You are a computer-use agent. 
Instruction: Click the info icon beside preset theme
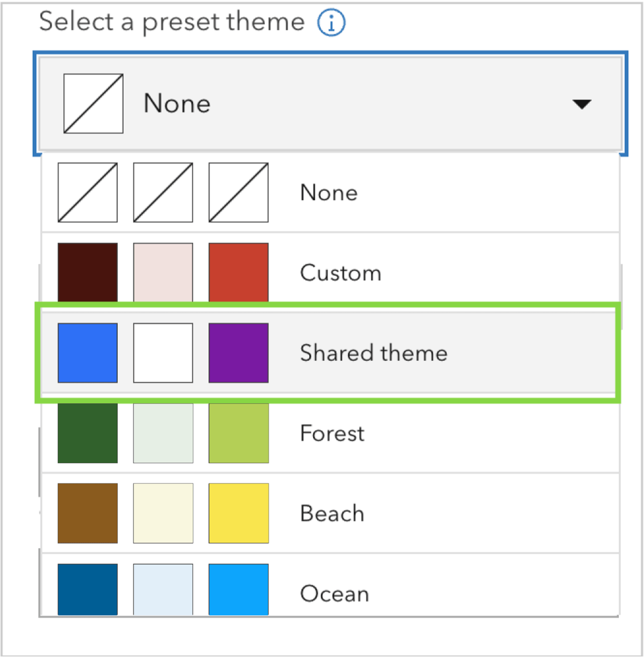pyautogui.click(x=331, y=23)
